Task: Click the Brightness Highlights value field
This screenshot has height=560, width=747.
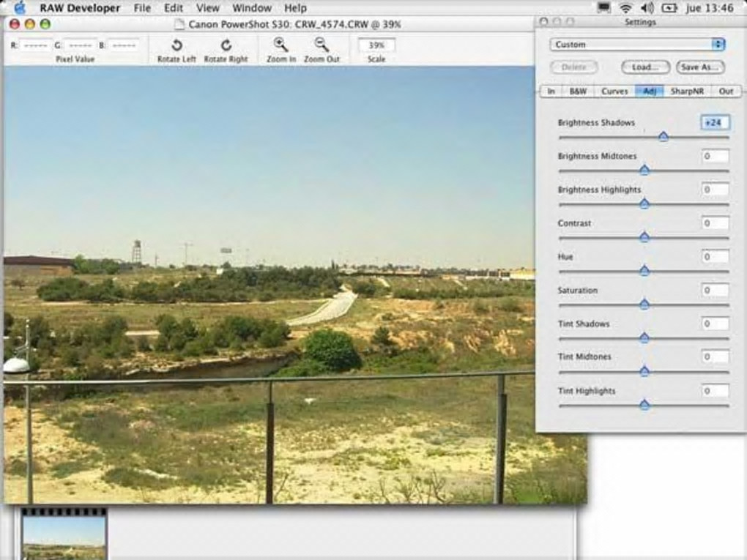Action: click(715, 190)
